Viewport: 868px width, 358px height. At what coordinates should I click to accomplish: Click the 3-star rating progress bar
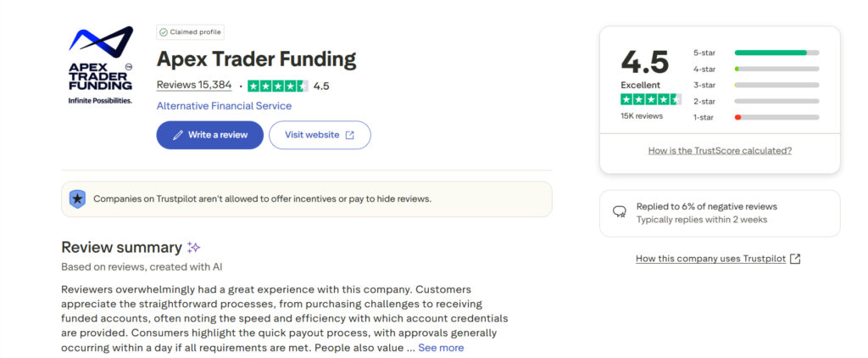click(776, 85)
